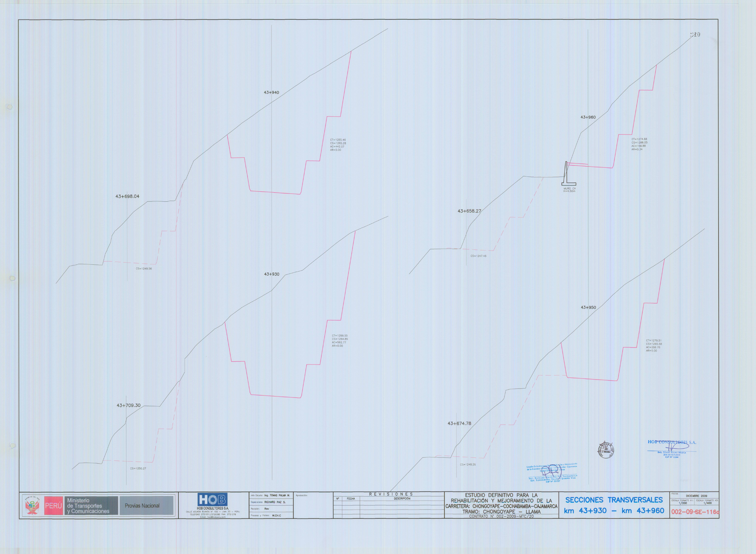Select the AC=156.88 cut area value
The height and width of the screenshot is (554, 756).
[x=639, y=146]
